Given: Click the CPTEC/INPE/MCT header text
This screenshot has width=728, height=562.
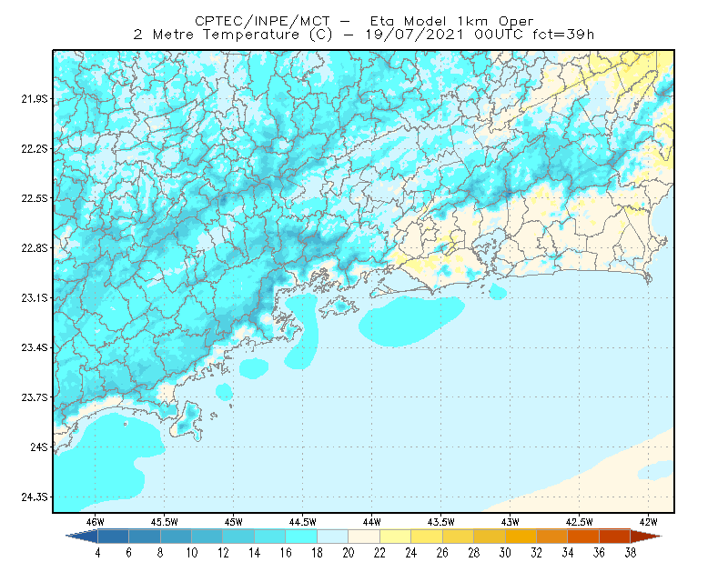Looking at the screenshot, I should click(x=262, y=21).
